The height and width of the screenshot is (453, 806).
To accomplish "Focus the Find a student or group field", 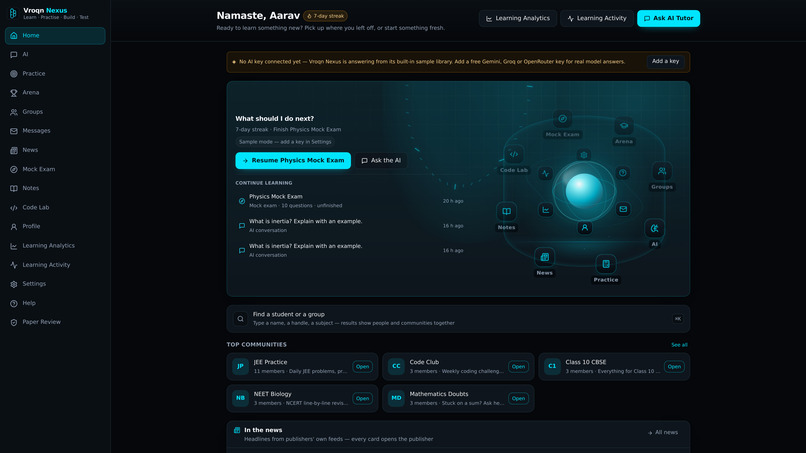I will click(x=458, y=319).
